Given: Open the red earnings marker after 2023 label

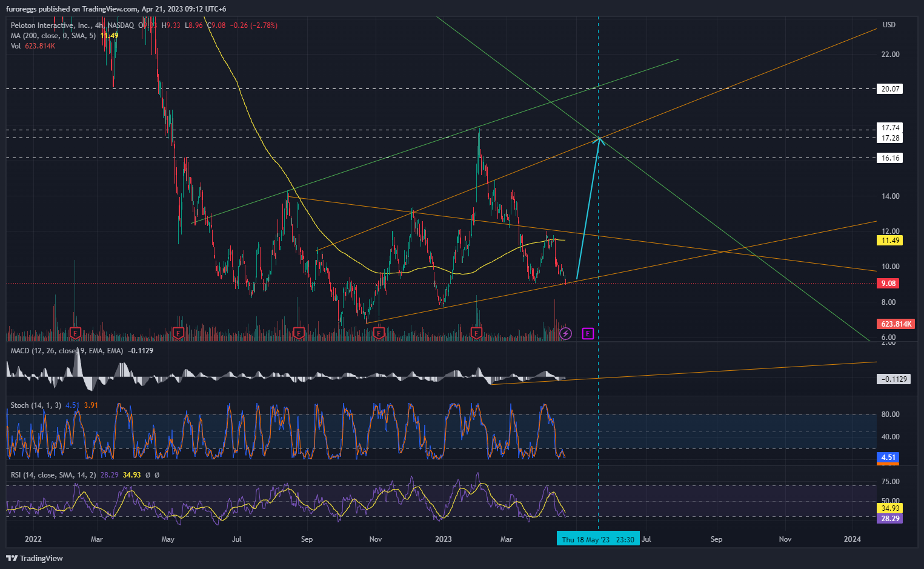Looking at the screenshot, I should point(477,333).
